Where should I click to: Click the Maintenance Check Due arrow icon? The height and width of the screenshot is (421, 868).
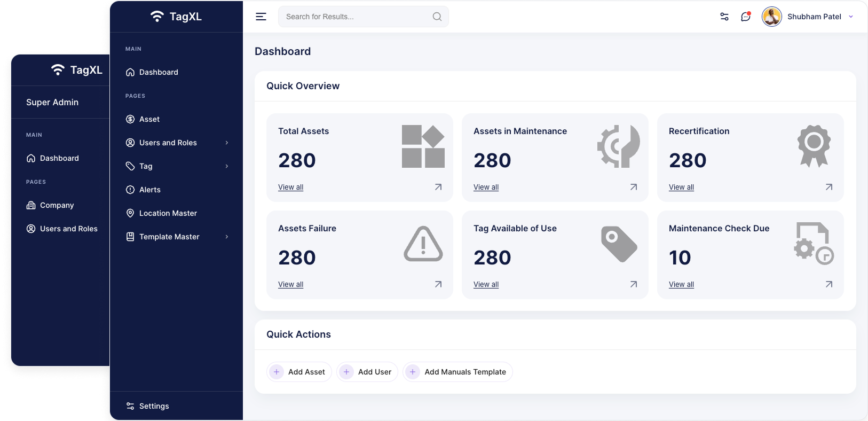pyautogui.click(x=829, y=284)
